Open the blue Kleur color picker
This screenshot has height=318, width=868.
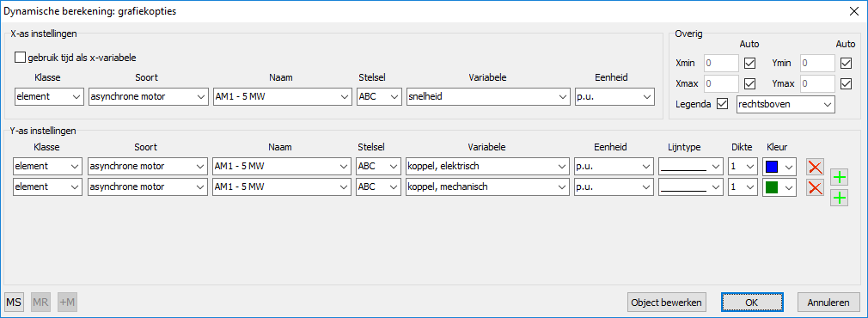coord(779,166)
